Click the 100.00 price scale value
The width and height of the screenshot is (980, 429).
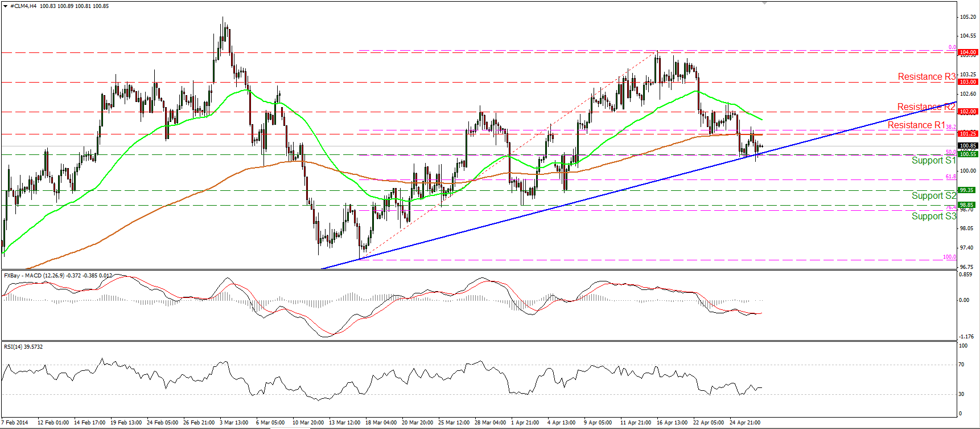(x=967, y=170)
